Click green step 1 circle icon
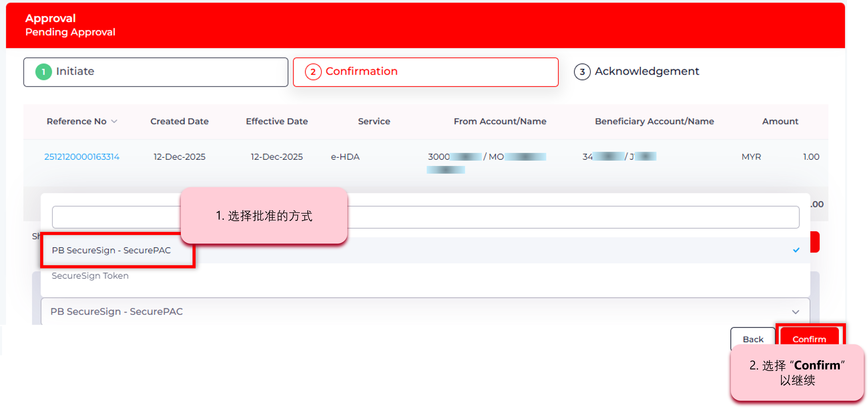The image size is (868, 408). 43,72
